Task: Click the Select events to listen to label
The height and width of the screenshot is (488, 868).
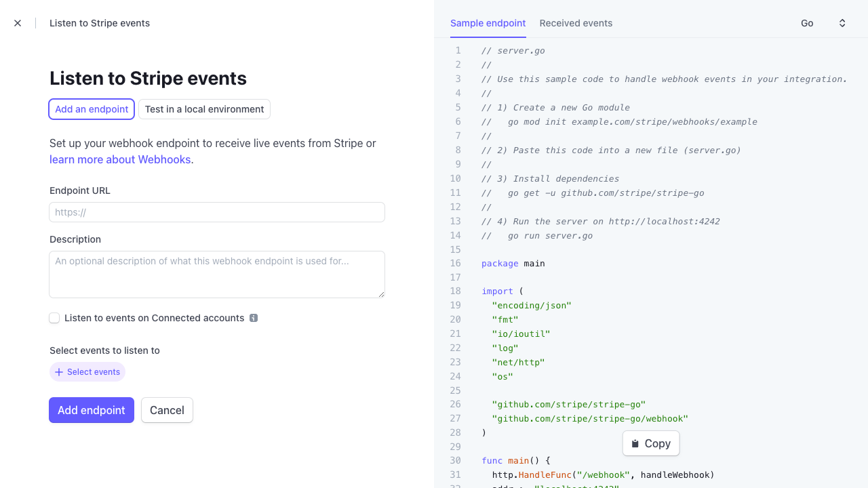Action: [104, 350]
